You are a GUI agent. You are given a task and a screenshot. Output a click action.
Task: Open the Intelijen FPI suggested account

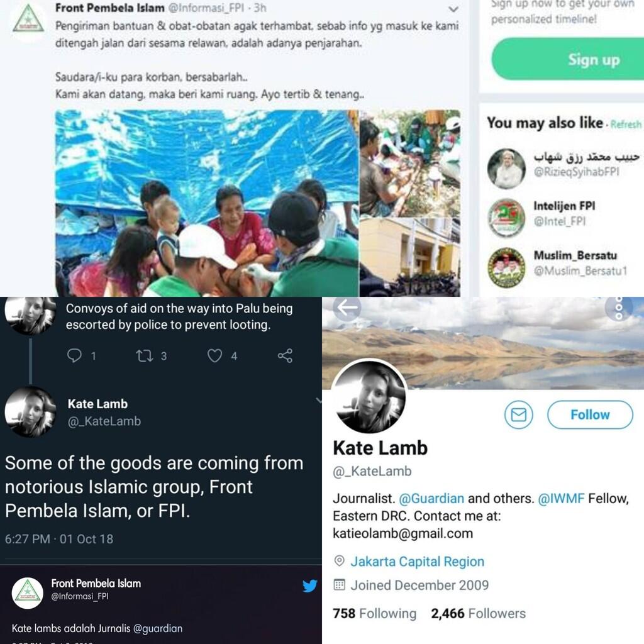[564, 206]
